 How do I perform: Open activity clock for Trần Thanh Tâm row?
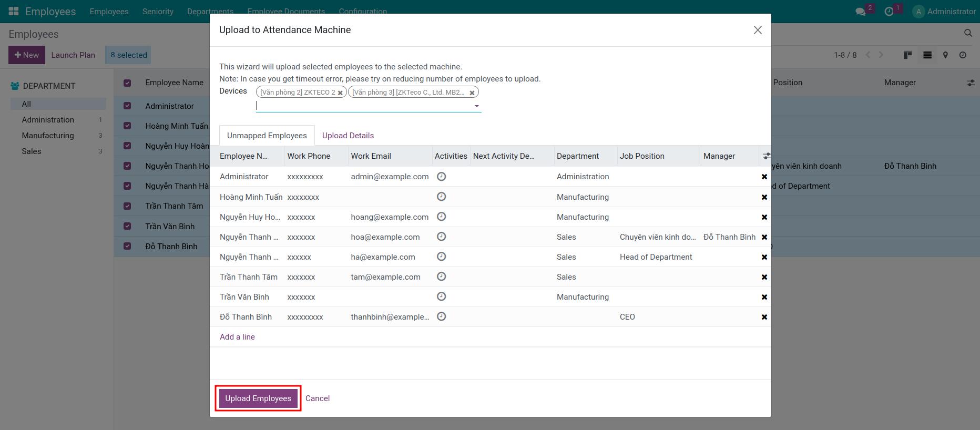tap(442, 277)
